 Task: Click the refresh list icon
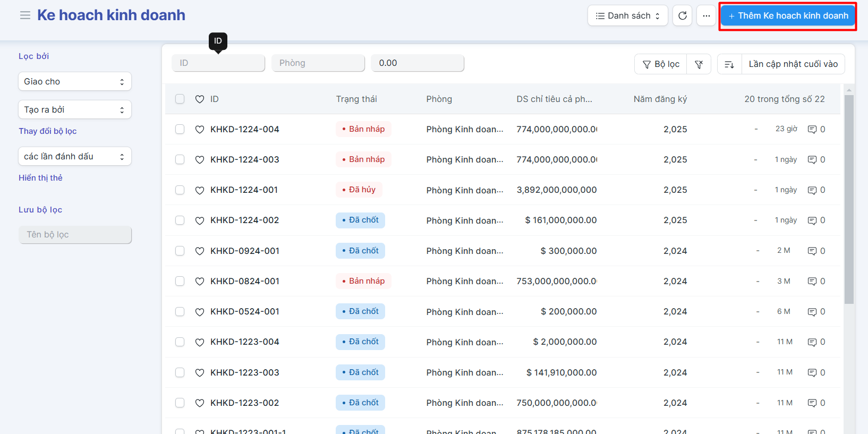pos(683,16)
